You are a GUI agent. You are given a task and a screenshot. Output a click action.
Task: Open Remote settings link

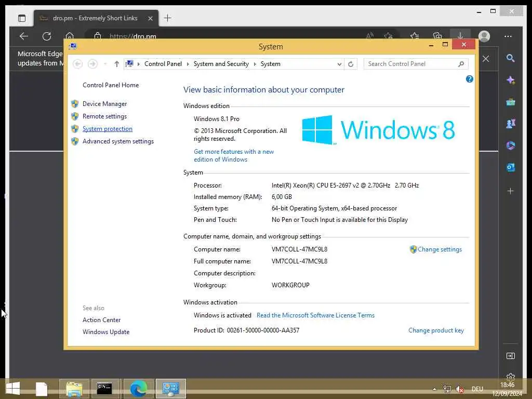pos(104,116)
